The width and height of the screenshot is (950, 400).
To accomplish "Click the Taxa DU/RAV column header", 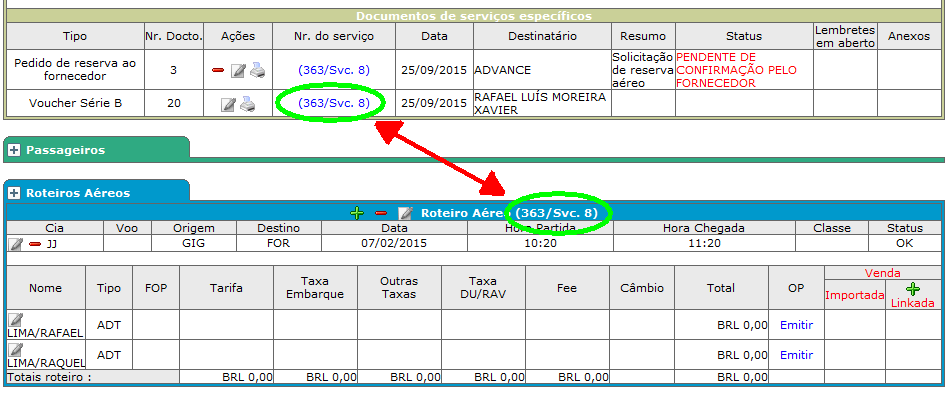I will [x=483, y=288].
